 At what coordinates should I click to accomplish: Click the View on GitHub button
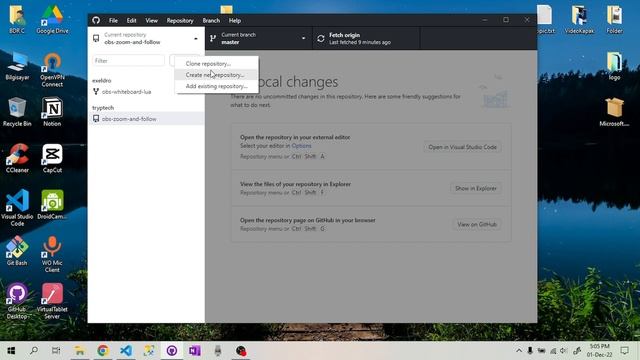[x=477, y=224]
